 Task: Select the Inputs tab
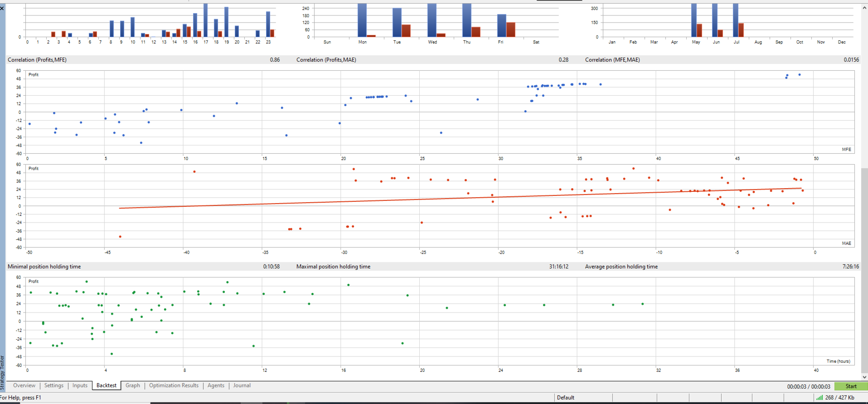[x=80, y=385]
